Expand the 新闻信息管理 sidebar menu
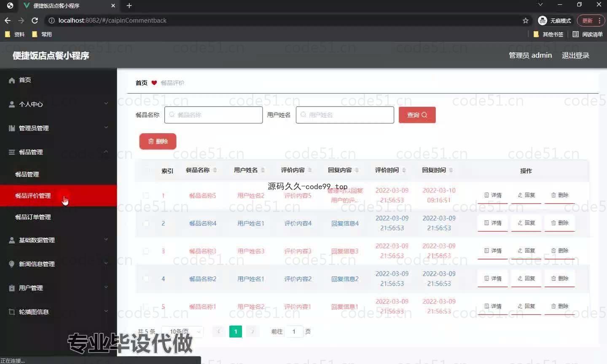Screen dimensions: 607x364 point(58,264)
